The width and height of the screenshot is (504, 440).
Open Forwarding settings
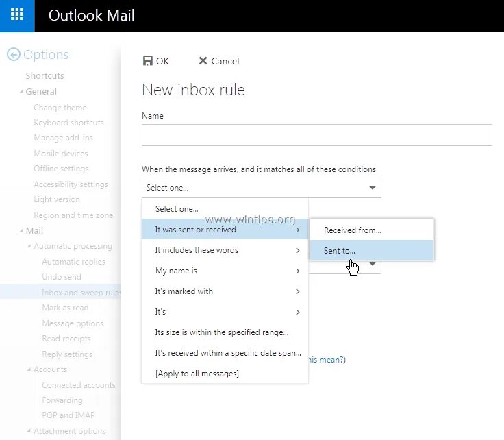point(62,400)
